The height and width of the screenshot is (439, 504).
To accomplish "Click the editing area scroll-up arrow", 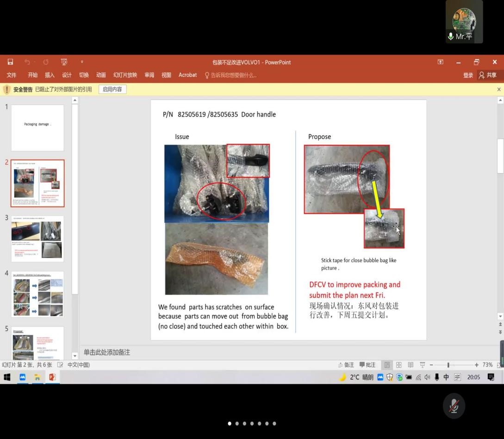I will 500,100.
